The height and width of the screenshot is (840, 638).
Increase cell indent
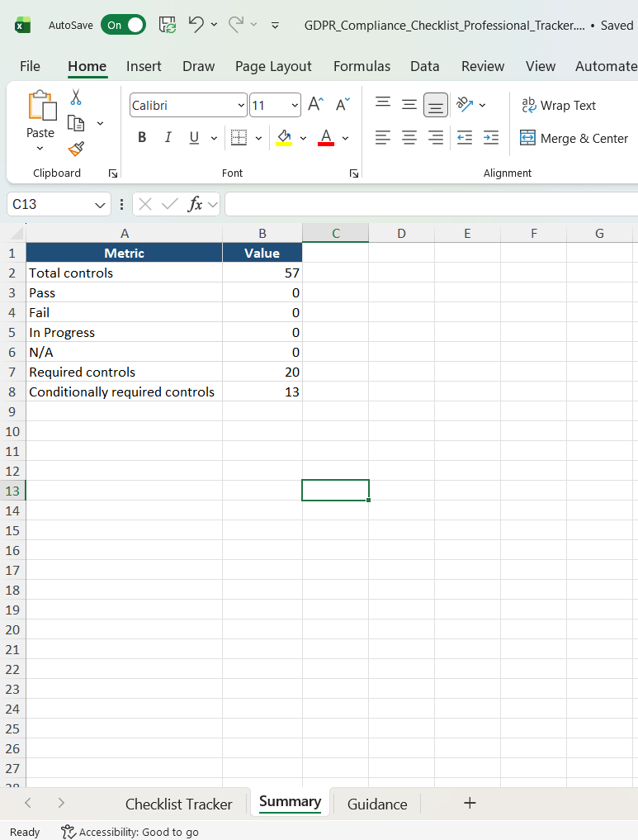[x=491, y=138]
